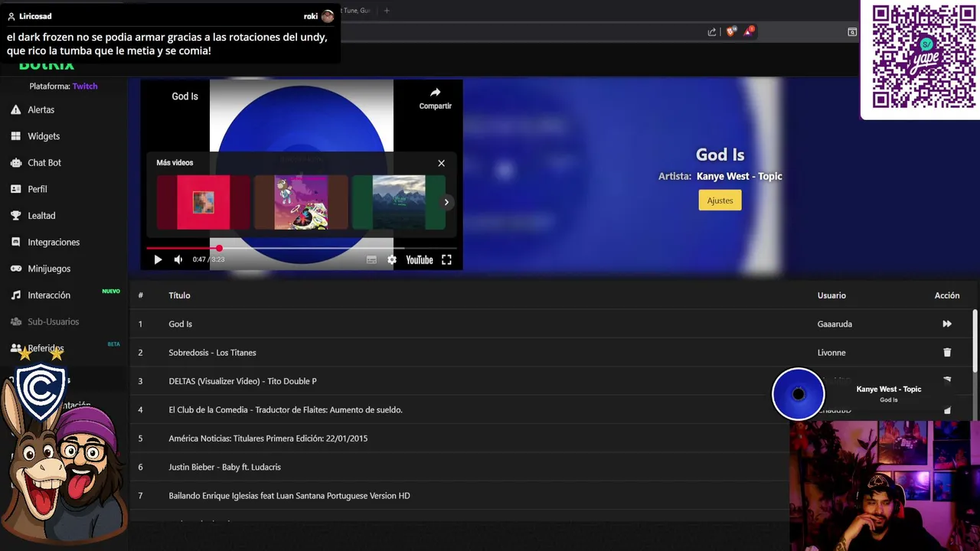Image resolution: width=980 pixels, height=551 pixels.
Task: Toggle the browser sidebar panel icon
Action: pos(852,32)
